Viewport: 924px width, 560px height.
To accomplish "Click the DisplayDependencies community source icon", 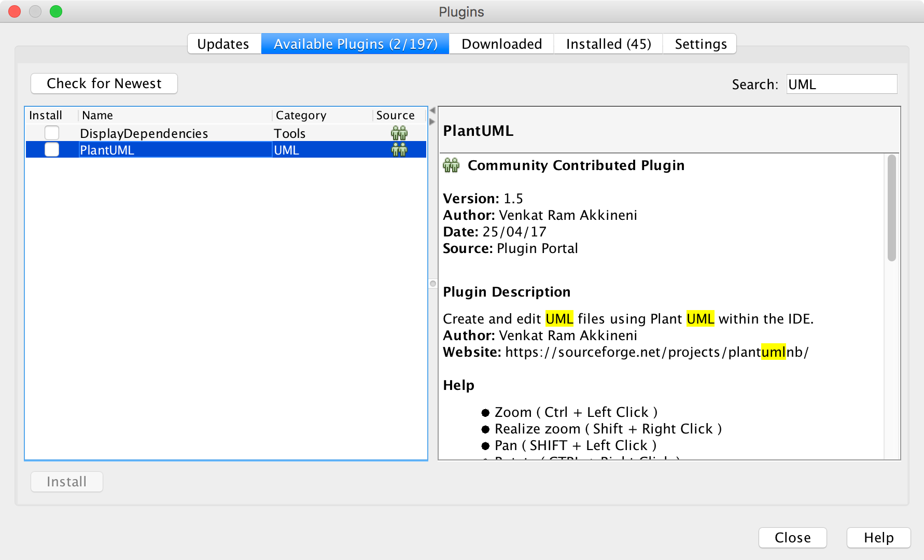I will coord(398,133).
